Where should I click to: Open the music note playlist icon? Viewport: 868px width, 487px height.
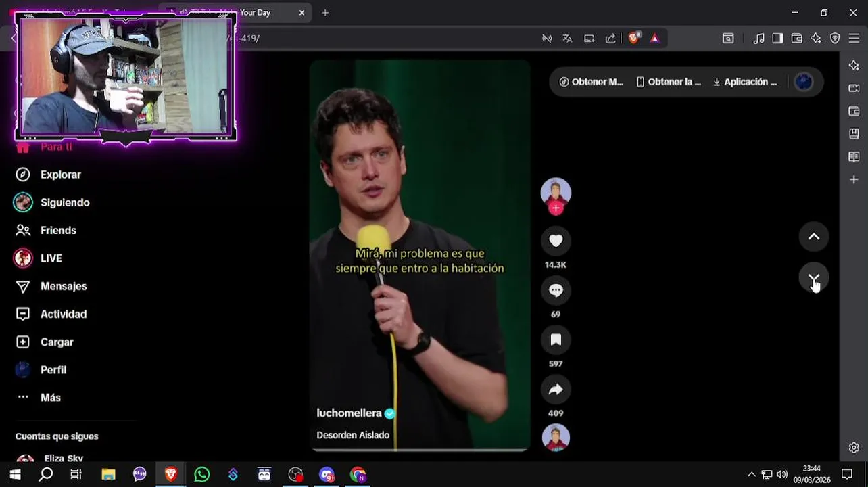coord(759,39)
